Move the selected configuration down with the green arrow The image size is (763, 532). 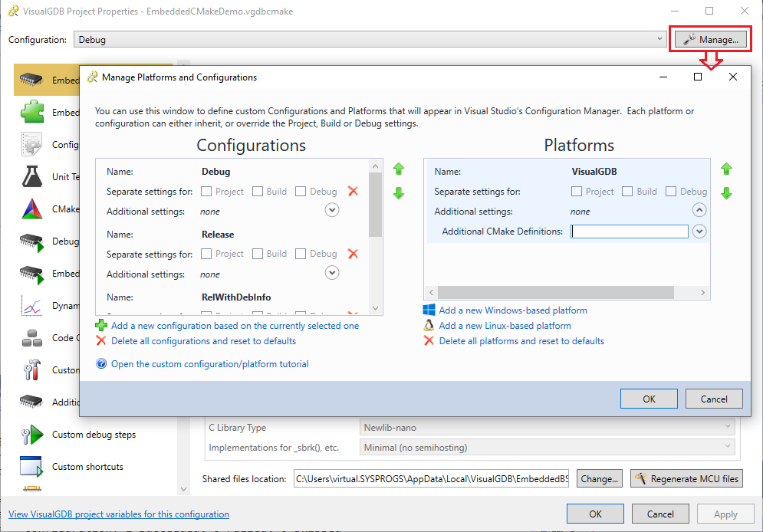[399, 193]
